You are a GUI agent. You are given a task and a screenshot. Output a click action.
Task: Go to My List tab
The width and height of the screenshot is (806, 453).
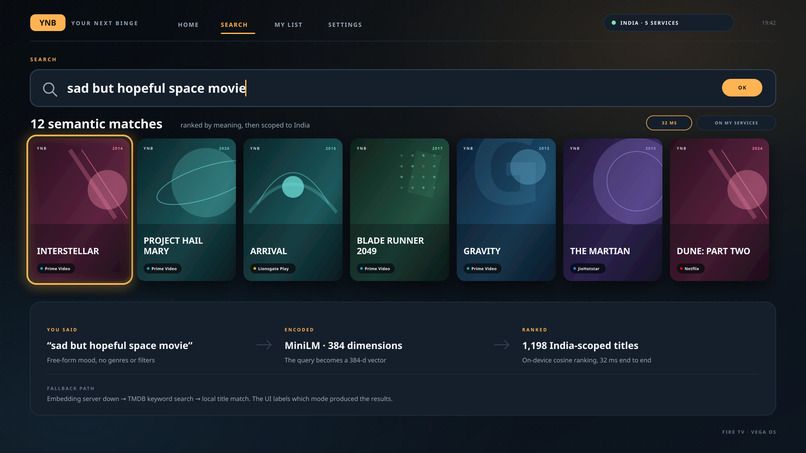[x=288, y=25]
